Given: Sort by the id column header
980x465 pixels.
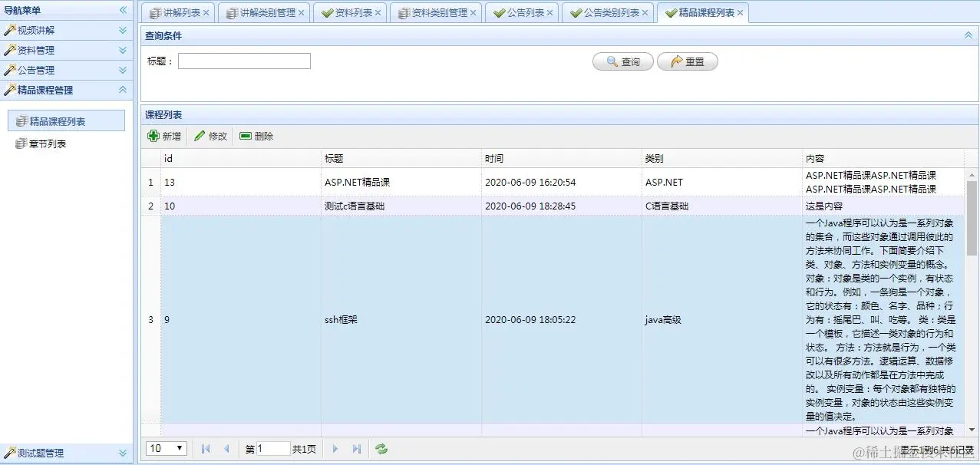Looking at the screenshot, I should click(241, 158).
